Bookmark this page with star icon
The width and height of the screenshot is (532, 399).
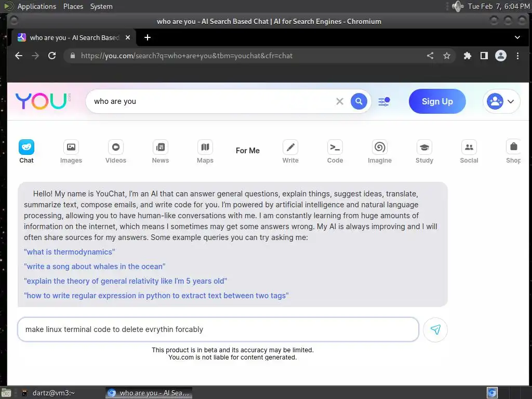pos(447,56)
